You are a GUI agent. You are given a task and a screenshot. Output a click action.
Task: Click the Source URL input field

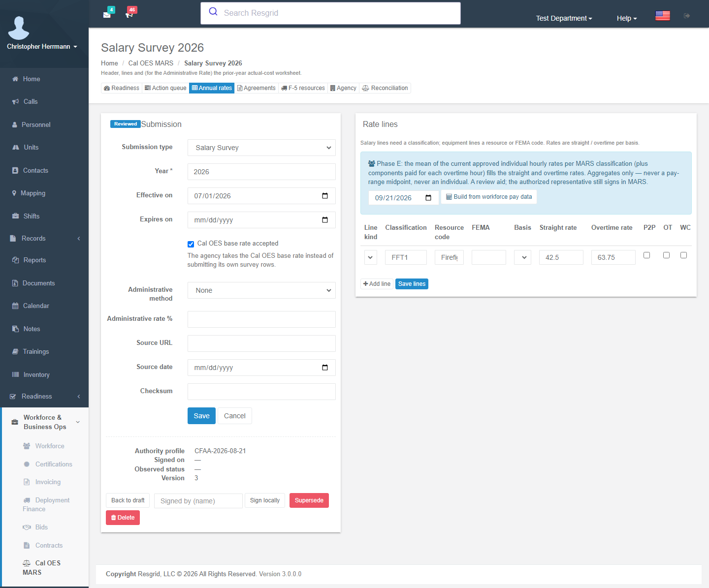pyautogui.click(x=261, y=343)
